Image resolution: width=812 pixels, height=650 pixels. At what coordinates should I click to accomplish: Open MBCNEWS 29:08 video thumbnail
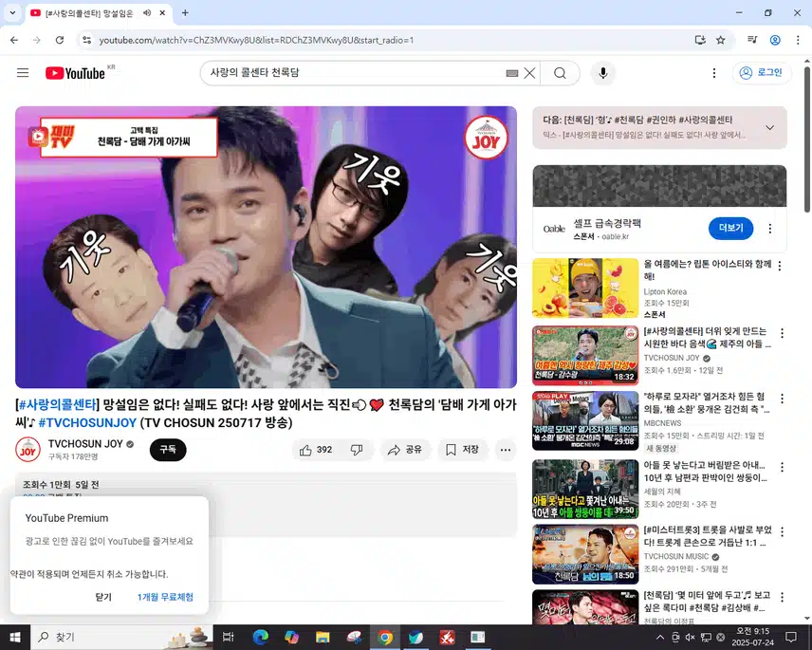coord(585,421)
